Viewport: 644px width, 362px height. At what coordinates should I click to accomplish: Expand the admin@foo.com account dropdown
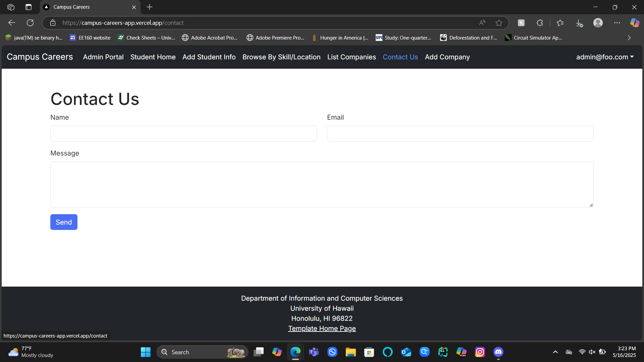point(605,57)
